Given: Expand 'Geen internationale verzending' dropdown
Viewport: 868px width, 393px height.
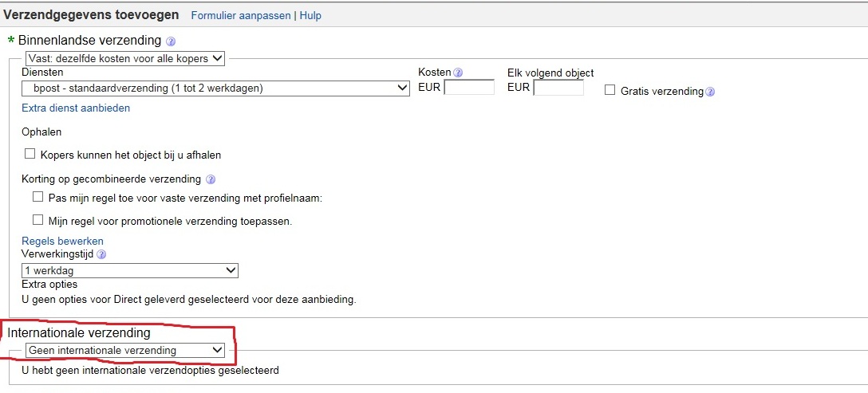Looking at the screenshot, I should coord(124,350).
